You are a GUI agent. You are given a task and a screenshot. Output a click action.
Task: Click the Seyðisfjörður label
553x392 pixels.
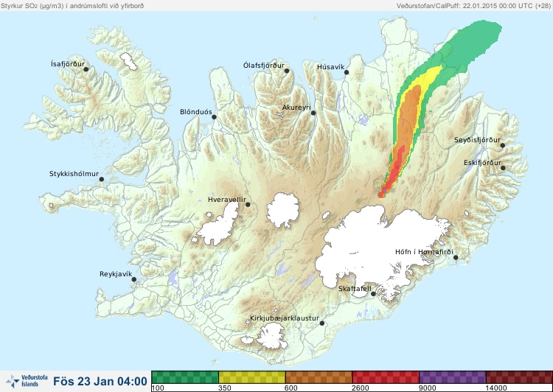pos(477,140)
